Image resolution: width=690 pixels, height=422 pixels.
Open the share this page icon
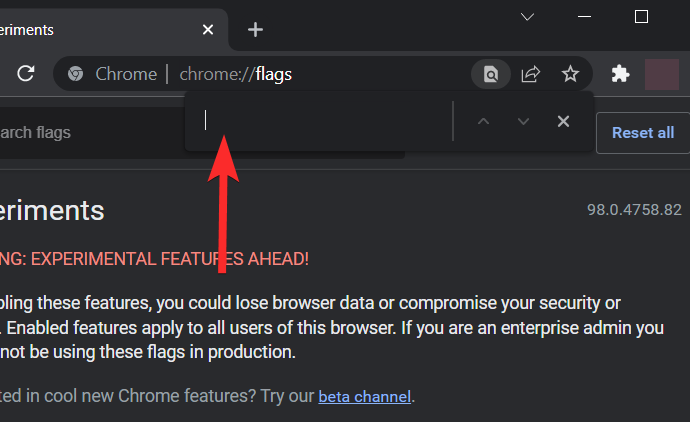pyautogui.click(x=531, y=73)
